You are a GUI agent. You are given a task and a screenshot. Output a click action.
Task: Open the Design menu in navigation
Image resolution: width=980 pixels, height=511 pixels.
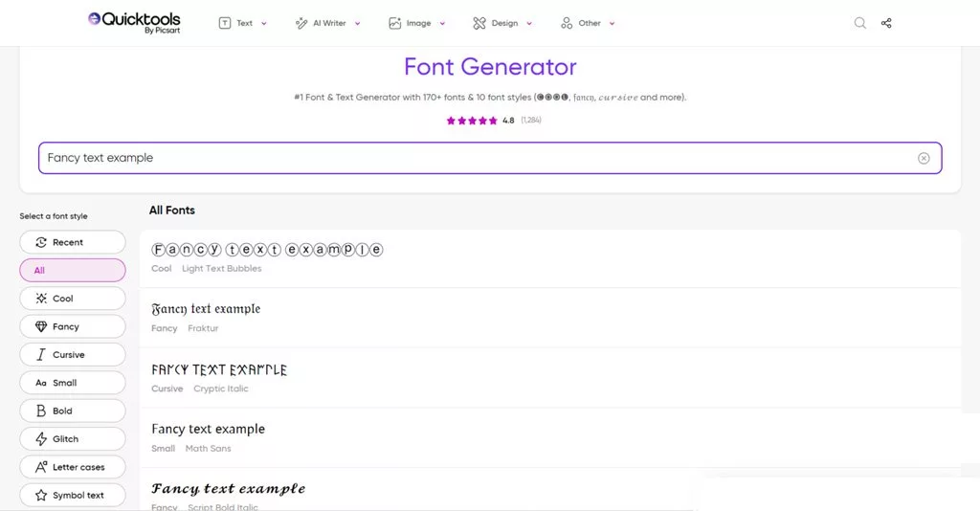pos(502,23)
